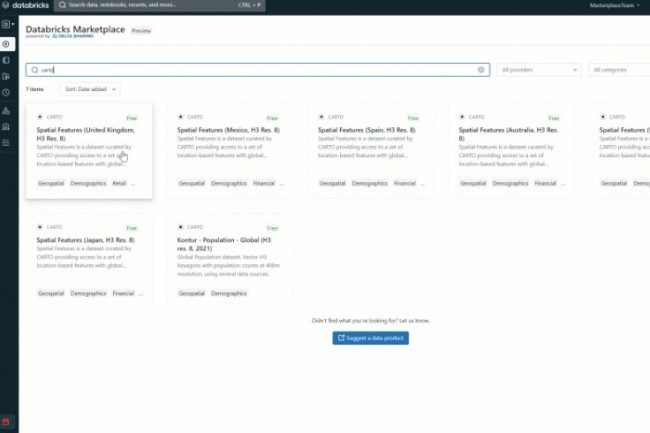650x433 pixels.
Task: Click the CARTO provider icon on Spain card
Action: tap(321, 117)
